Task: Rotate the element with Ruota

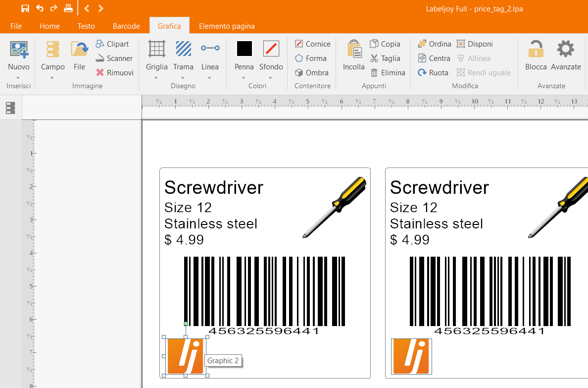Action: coord(433,72)
